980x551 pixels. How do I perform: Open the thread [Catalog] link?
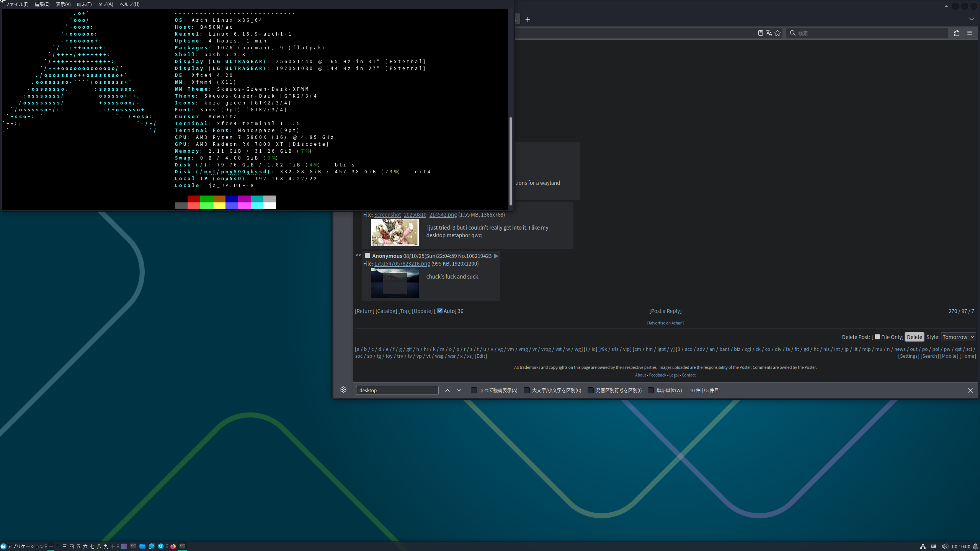pyautogui.click(x=386, y=311)
